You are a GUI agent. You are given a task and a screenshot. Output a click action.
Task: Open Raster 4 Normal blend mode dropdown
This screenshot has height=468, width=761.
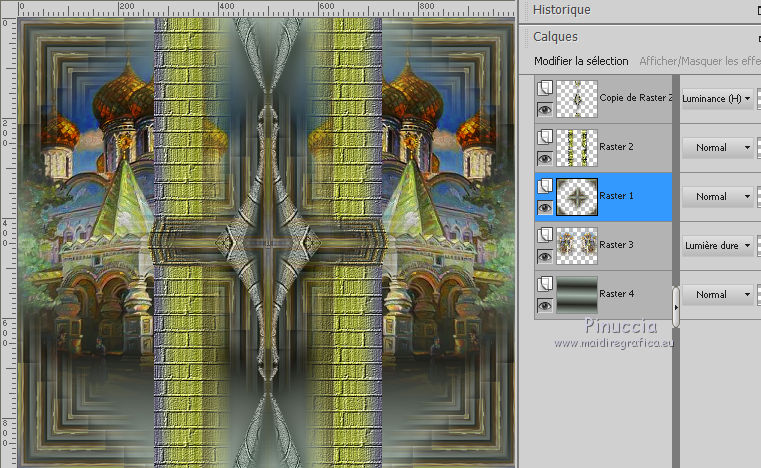pos(717,295)
